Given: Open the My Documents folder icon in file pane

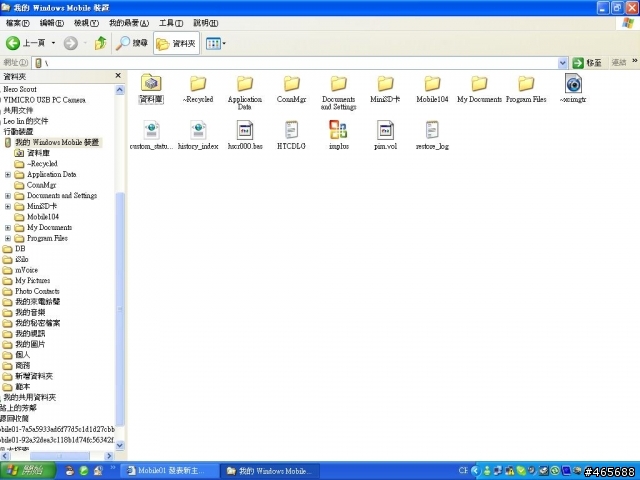Looking at the screenshot, I should pyautogui.click(x=479, y=83).
